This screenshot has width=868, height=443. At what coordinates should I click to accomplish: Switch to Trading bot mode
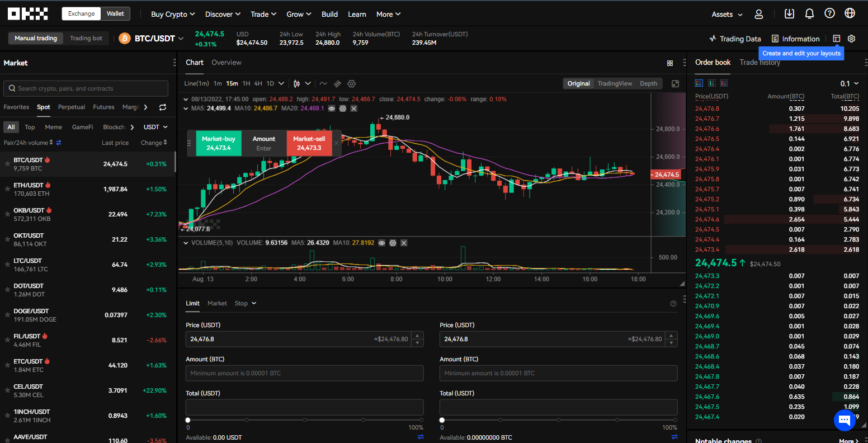click(x=86, y=38)
